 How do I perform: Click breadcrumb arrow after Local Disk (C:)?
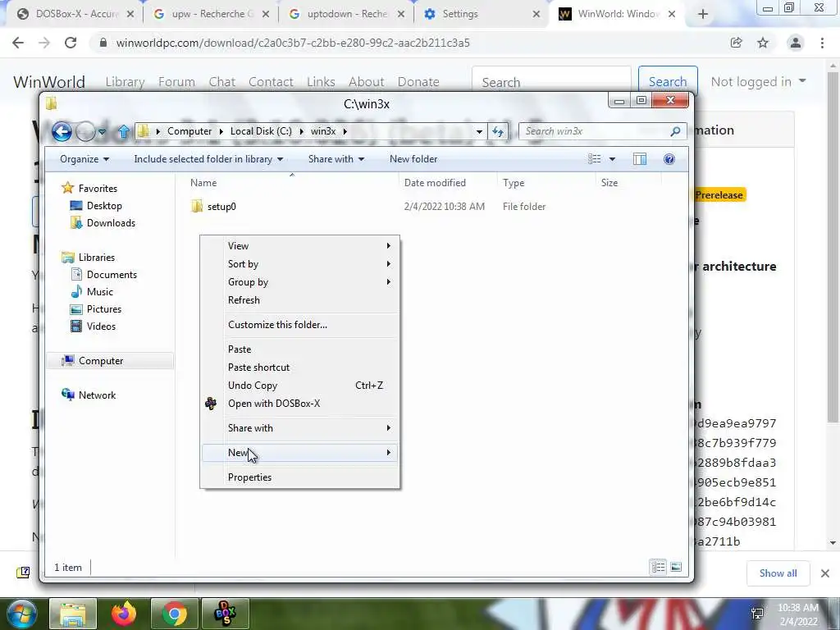tap(301, 131)
